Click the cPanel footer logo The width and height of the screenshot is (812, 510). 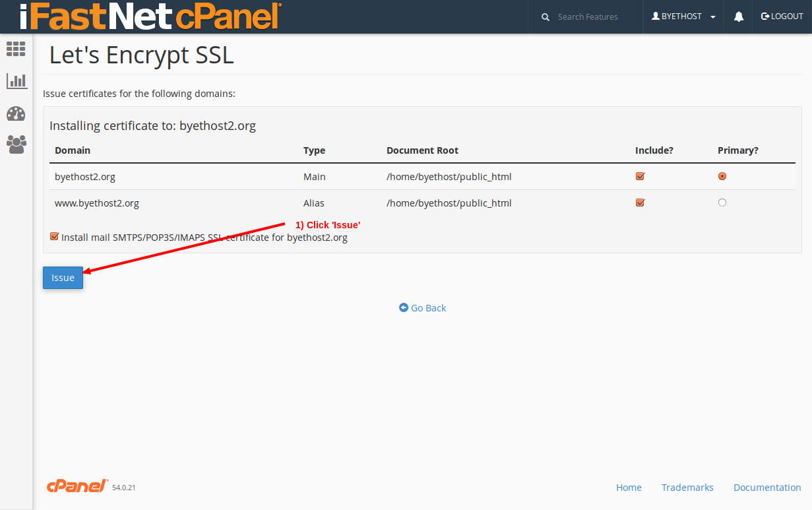tap(77, 486)
